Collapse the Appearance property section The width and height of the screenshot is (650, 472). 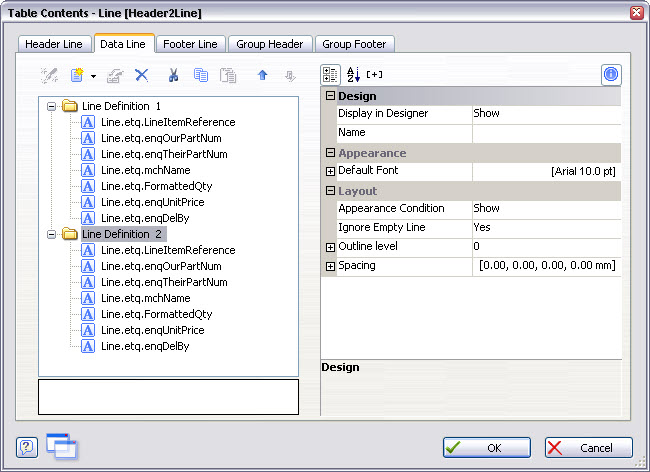click(x=330, y=152)
